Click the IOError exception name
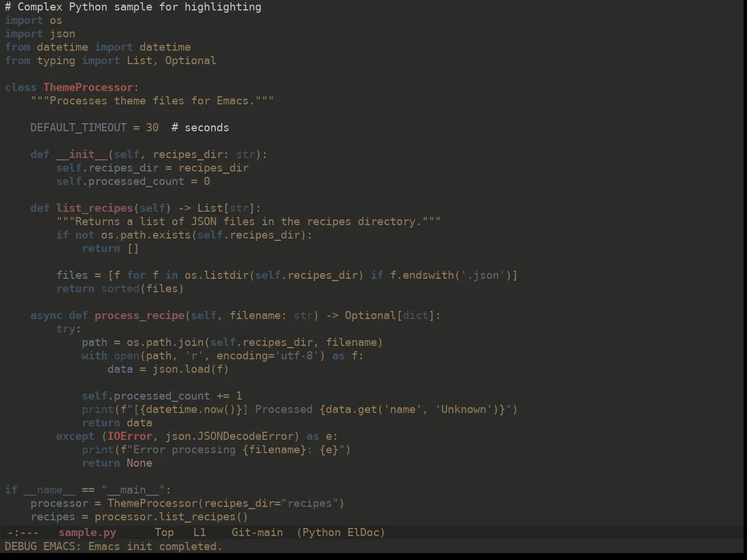 (130, 436)
